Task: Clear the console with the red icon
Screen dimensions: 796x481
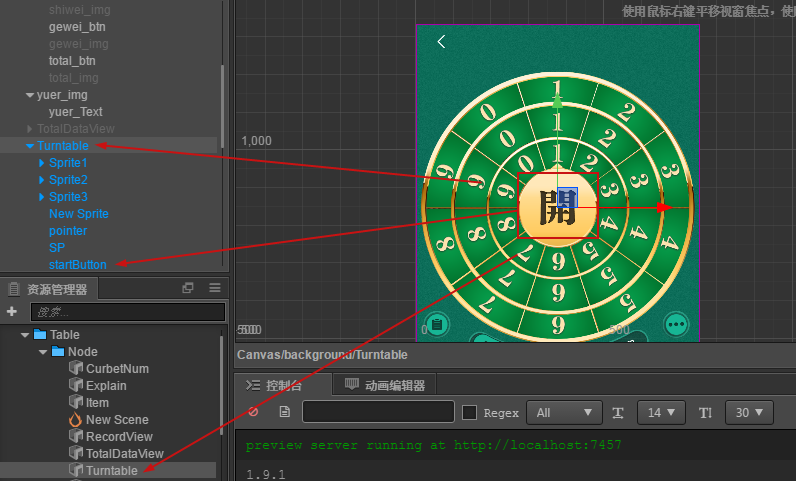Action: point(253,412)
